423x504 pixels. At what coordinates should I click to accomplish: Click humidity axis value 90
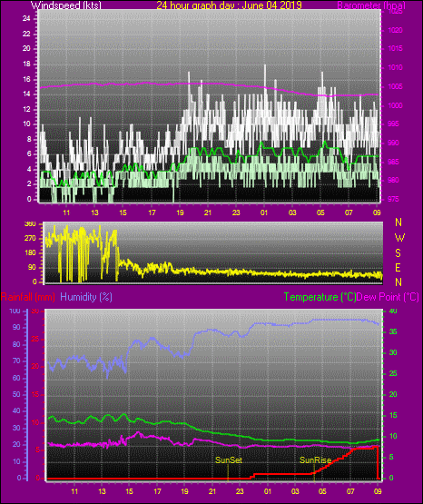click(x=16, y=327)
